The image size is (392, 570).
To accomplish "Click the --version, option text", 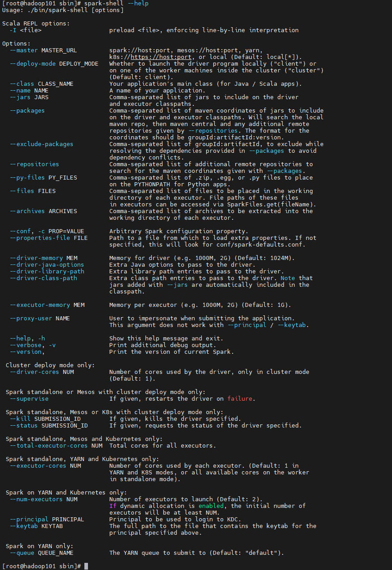I will [27, 352].
